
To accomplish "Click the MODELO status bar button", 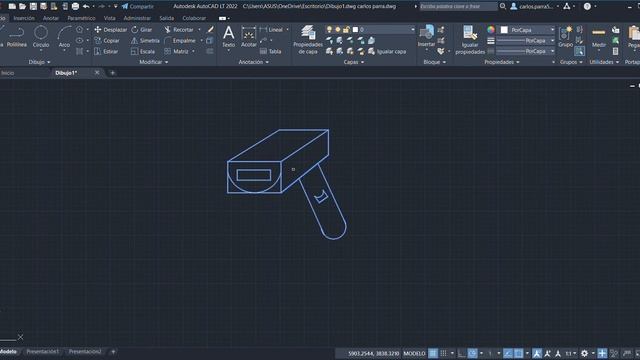I will (x=414, y=353).
